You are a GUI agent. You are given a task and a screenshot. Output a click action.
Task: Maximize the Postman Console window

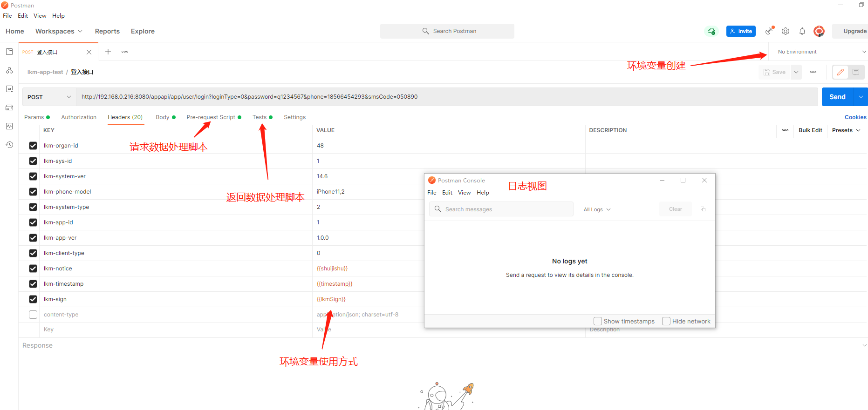coord(683,180)
